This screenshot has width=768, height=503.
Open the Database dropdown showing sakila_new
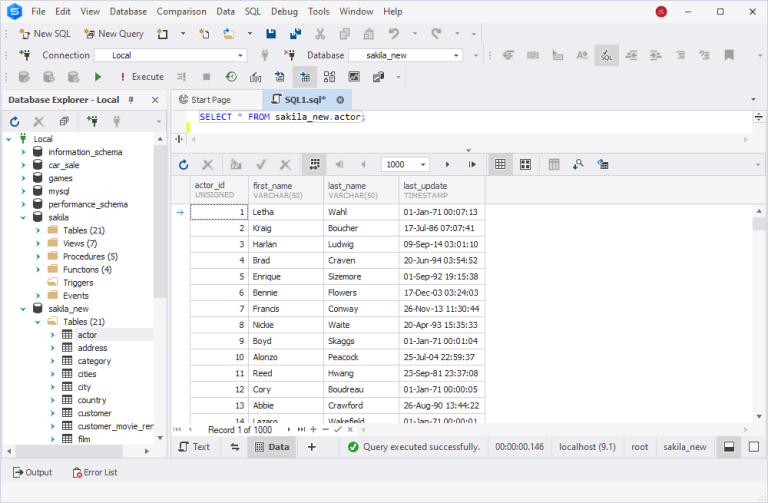tap(405, 55)
